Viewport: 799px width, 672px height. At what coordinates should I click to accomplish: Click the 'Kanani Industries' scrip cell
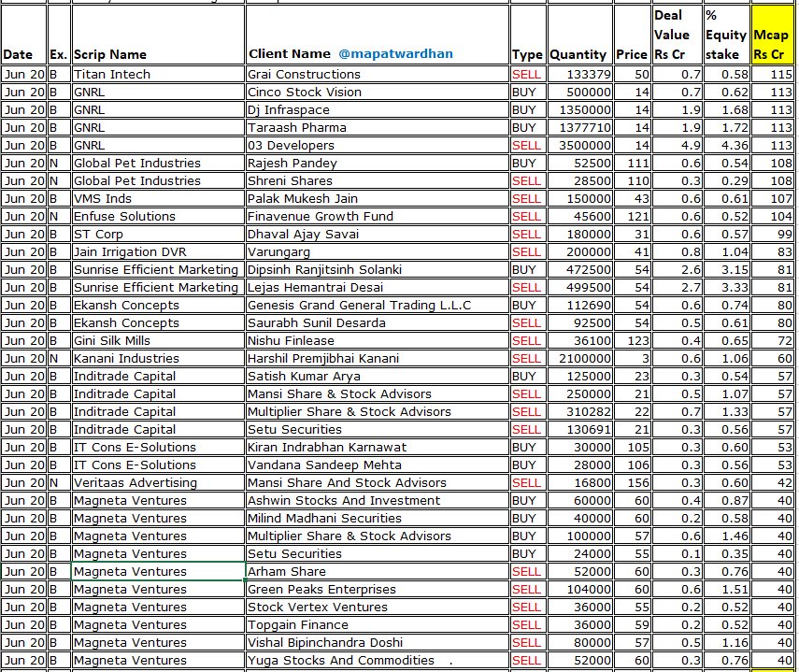(158, 359)
